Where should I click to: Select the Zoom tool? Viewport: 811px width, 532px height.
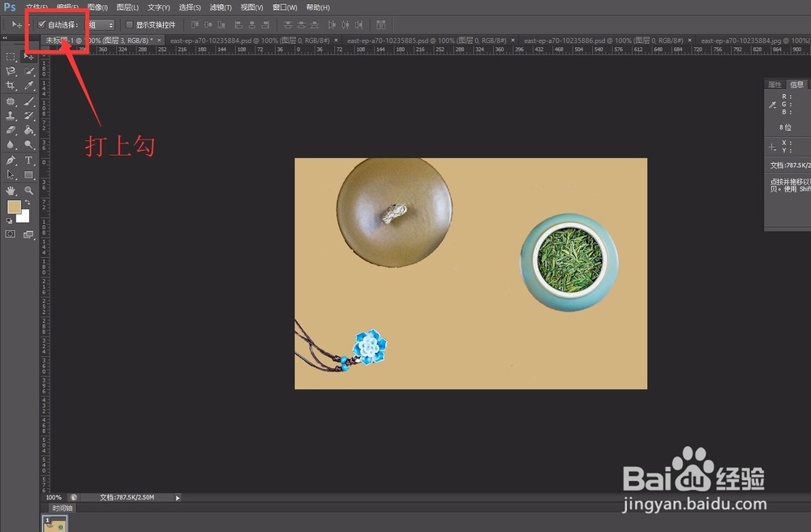28,191
